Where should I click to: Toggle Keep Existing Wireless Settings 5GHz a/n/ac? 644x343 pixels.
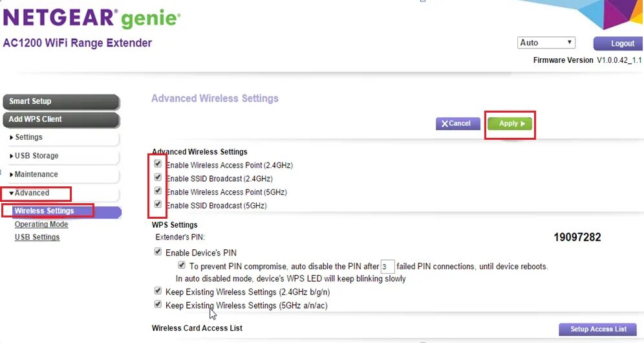pos(158,305)
